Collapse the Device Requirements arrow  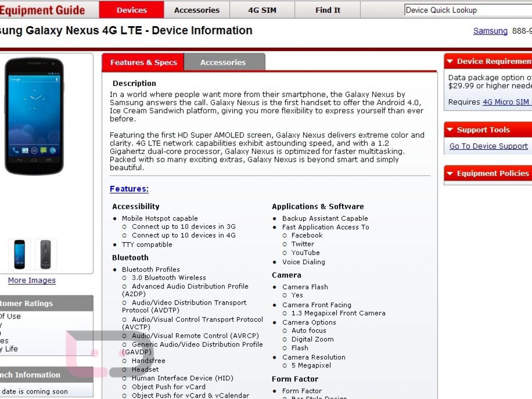450,62
